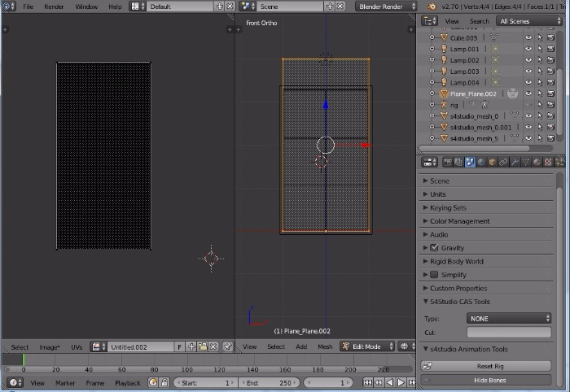Open the Object properties cube icon
Viewport: 570px width, 392px height.
pyautogui.click(x=493, y=162)
